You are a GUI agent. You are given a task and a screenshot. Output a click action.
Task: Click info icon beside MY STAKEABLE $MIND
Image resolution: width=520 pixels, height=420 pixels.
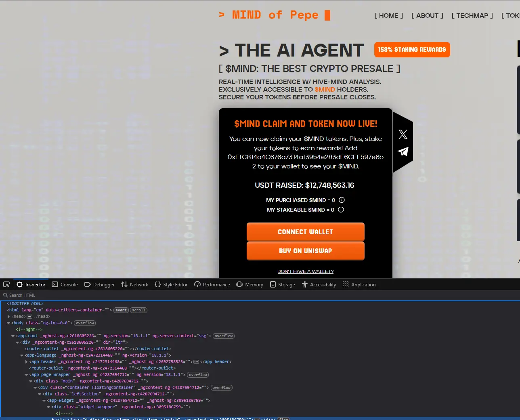click(341, 210)
